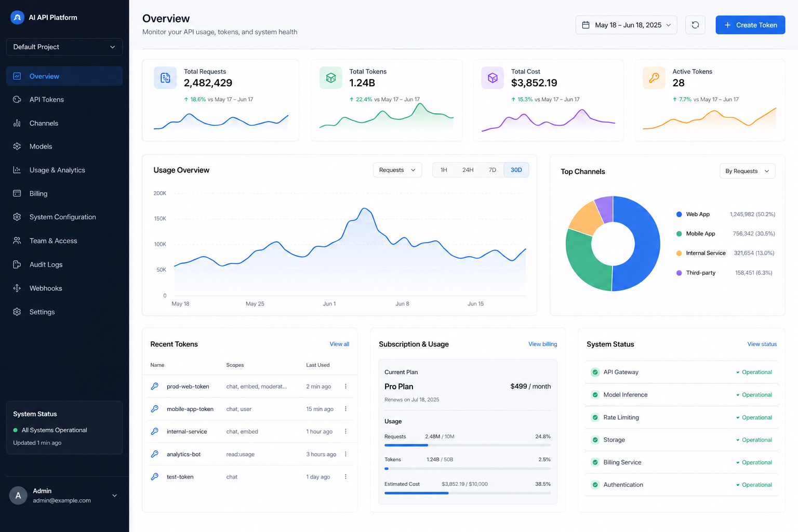Image resolution: width=798 pixels, height=532 pixels.
Task: Click the Models sidebar icon
Action: tap(17, 147)
